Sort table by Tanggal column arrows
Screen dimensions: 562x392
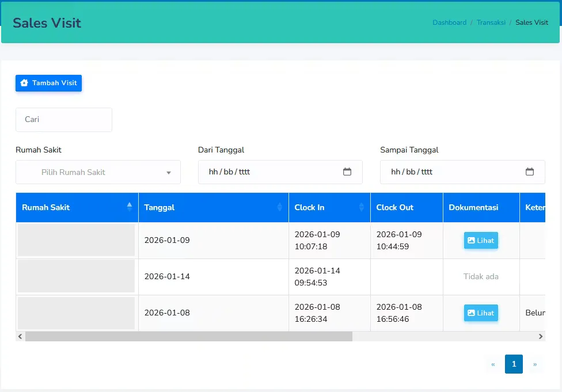coord(280,207)
